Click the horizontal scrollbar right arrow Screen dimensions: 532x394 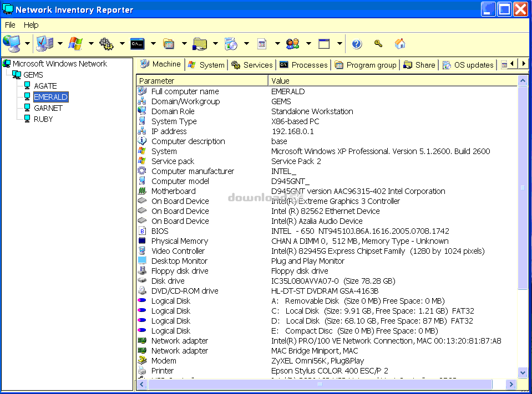point(511,384)
